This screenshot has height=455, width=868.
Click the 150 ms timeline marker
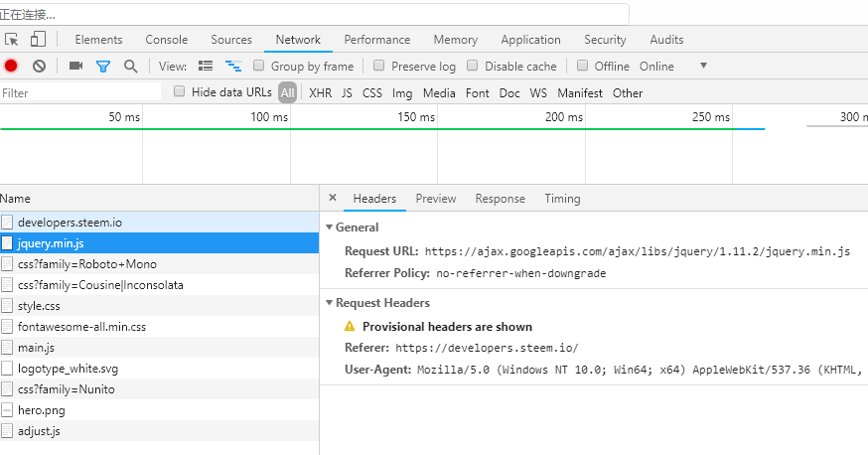(x=416, y=117)
